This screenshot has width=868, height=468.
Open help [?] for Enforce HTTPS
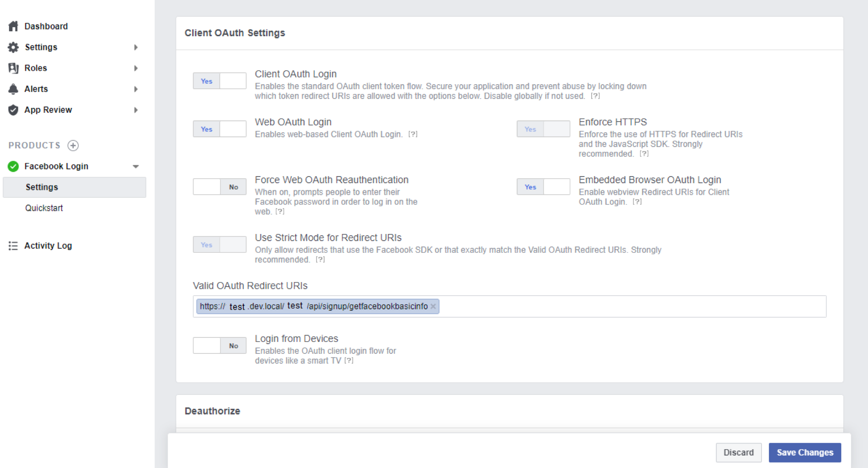(644, 154)
